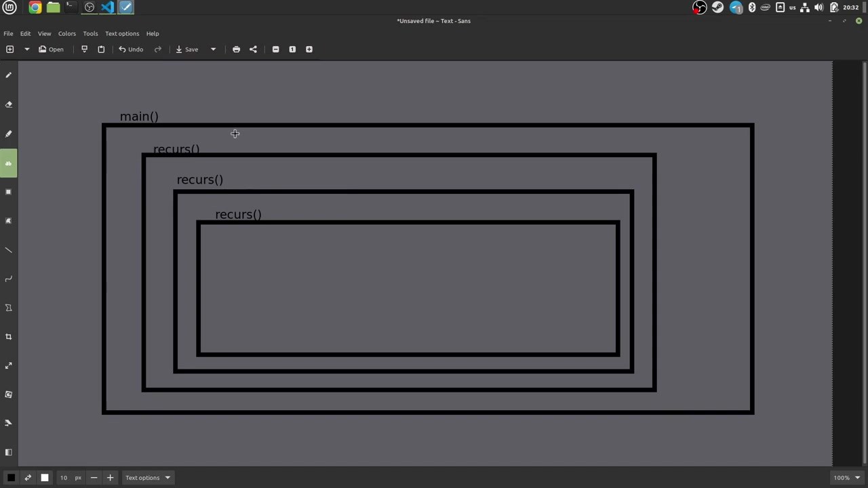Toggle the active Text tool button
The width and height of the screenshot is (868, 488).
[9, 163]
